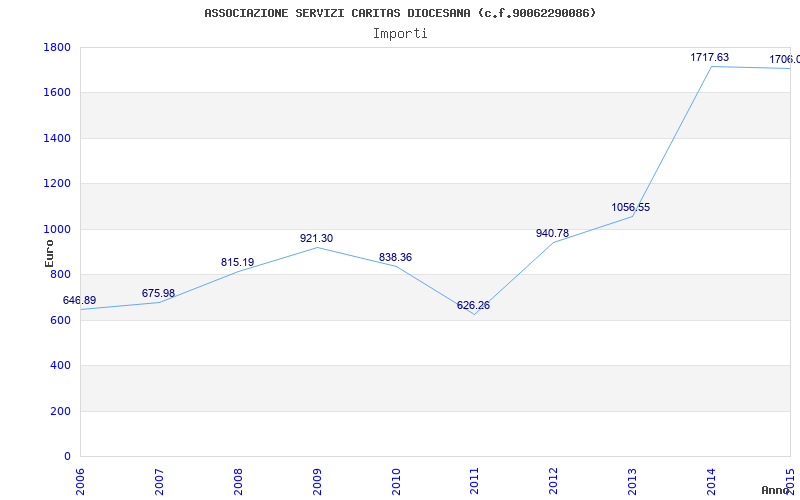Select the 400 y-axis tick label
The width and height of the screenshot is (800, 500).
(x=60, y=366)
